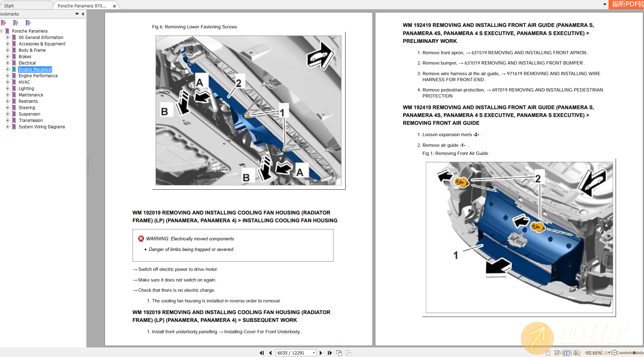Select the Brakes bookmark

pyautogui.click(x=25, y=57)
